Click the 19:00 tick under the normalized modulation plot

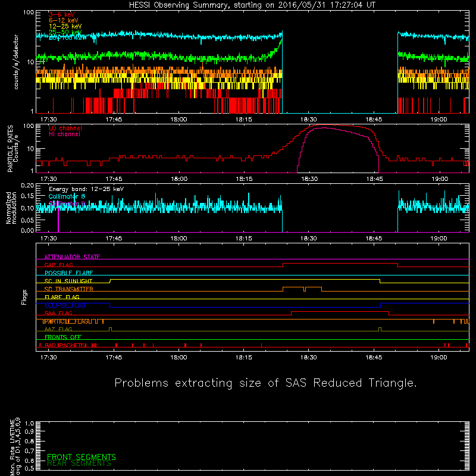(x=439, y=239)
